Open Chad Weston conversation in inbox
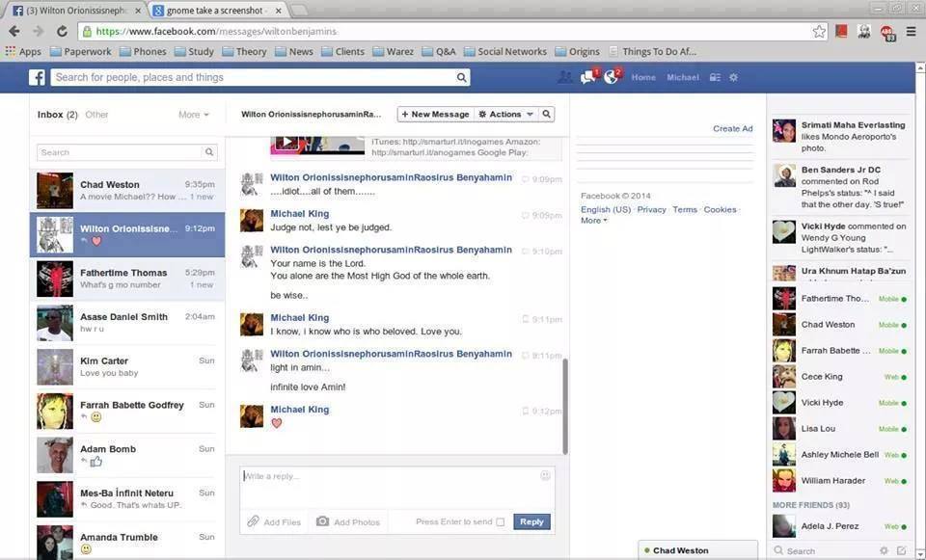The width and height of the screenshot is (926, 560). (x=127, y=190)
